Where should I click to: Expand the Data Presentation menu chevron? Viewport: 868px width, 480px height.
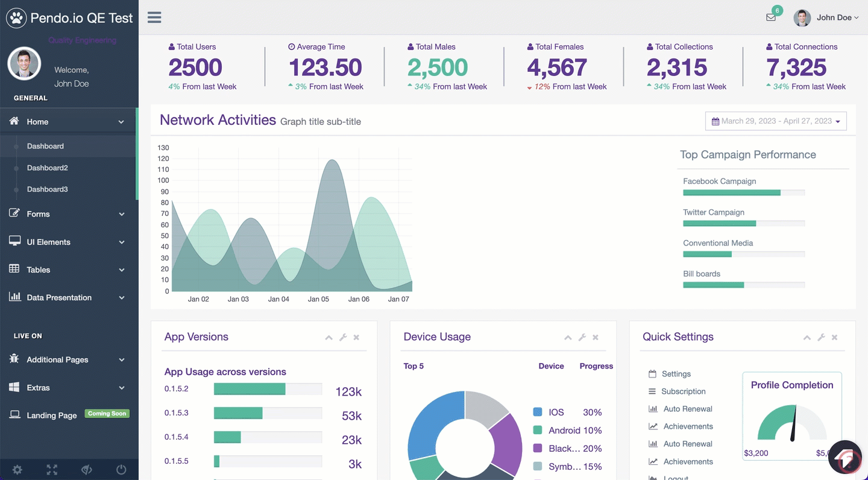tap(121, 298)
